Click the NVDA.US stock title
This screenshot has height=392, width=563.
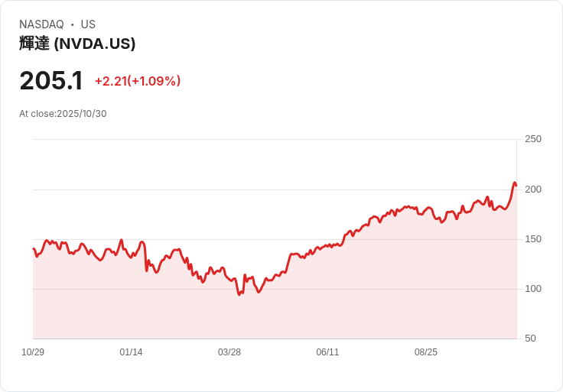77,44
